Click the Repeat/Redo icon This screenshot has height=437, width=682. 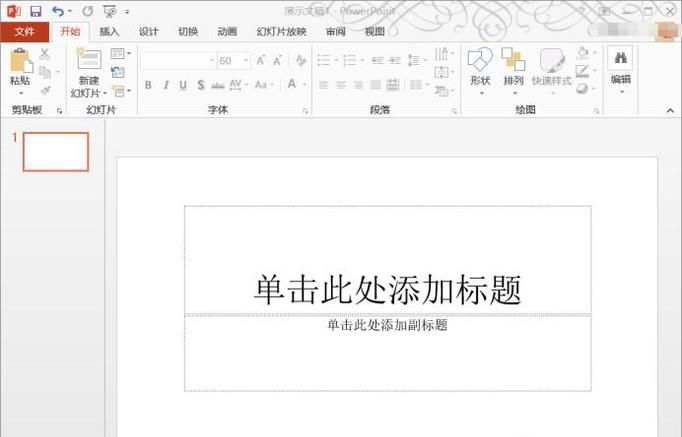(x=87, y=11)
